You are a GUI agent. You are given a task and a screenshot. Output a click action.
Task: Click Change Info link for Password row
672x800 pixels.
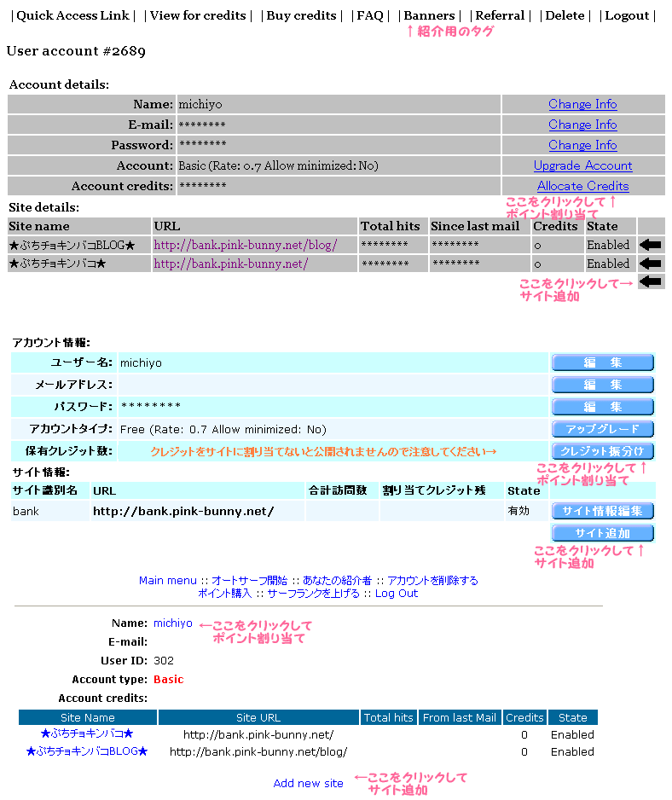click(582, 145)
